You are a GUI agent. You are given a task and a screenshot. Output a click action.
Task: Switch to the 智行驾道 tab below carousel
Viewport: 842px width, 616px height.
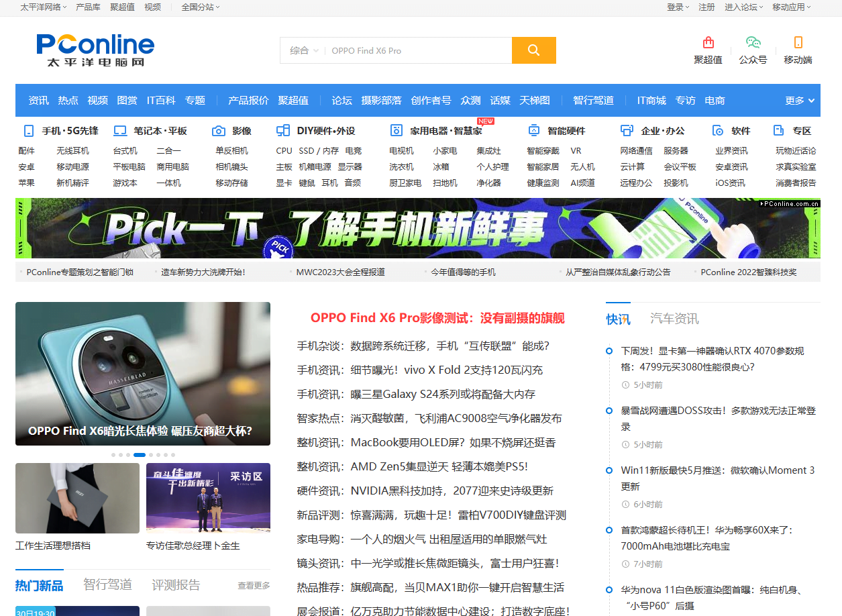click(107, 584)
